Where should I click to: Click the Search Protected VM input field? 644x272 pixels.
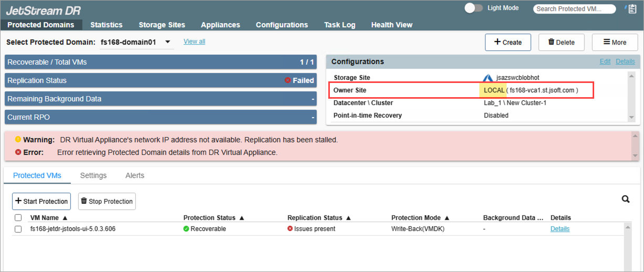pyautogui.click(x=575, y=9)
